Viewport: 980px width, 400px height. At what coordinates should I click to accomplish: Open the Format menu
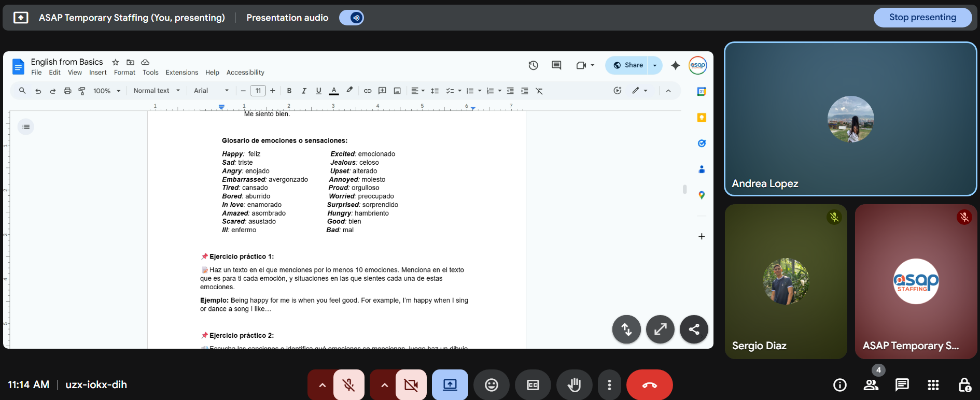[x=124, y=73]
